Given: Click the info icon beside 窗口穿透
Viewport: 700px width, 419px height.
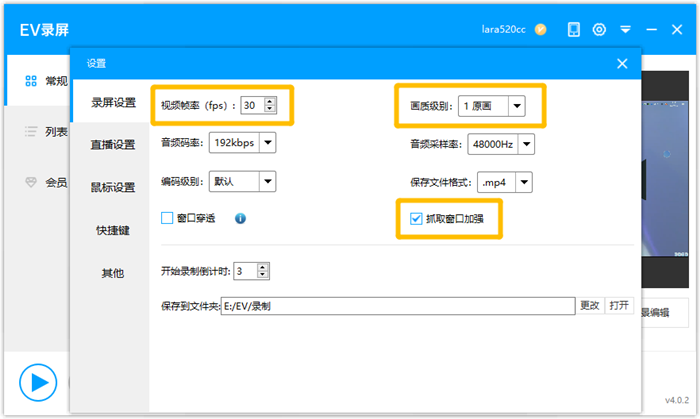Looking at the screenshot, I should 240,218.
